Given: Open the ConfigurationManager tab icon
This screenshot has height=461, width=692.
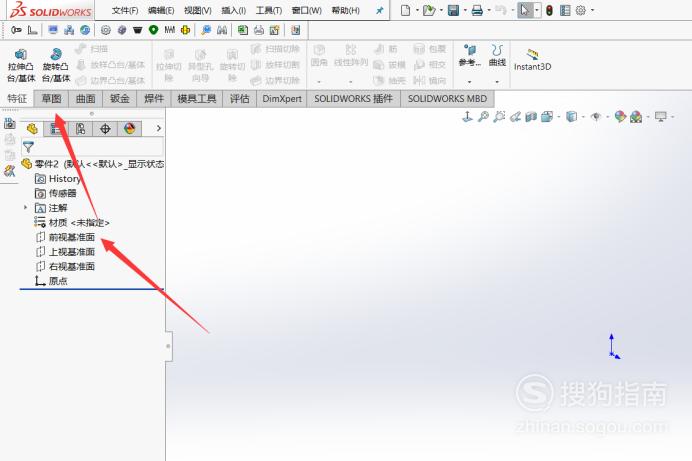Looking at the screenshot, I should (x=80, y=129).
